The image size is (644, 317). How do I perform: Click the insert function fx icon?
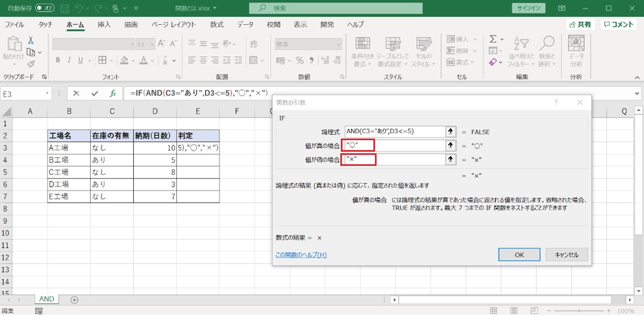pos(112,93)
